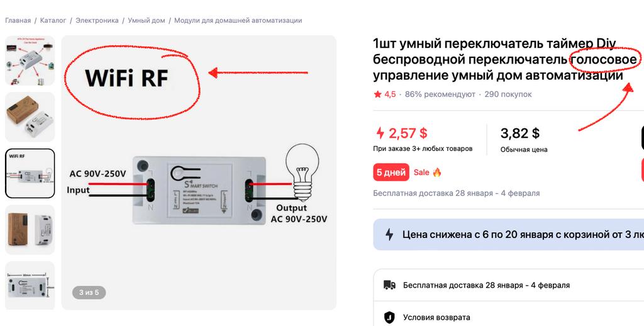Select the fourth thumbnail with brown box and switch
This screenshot has height=326, width=644.
(30, 230)
